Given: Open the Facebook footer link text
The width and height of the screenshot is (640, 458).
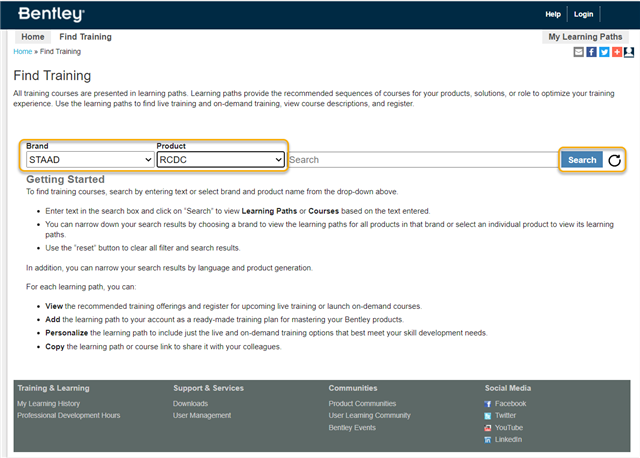Looking at the screenshot, I should pyautogui.click(x=510, y=403).
